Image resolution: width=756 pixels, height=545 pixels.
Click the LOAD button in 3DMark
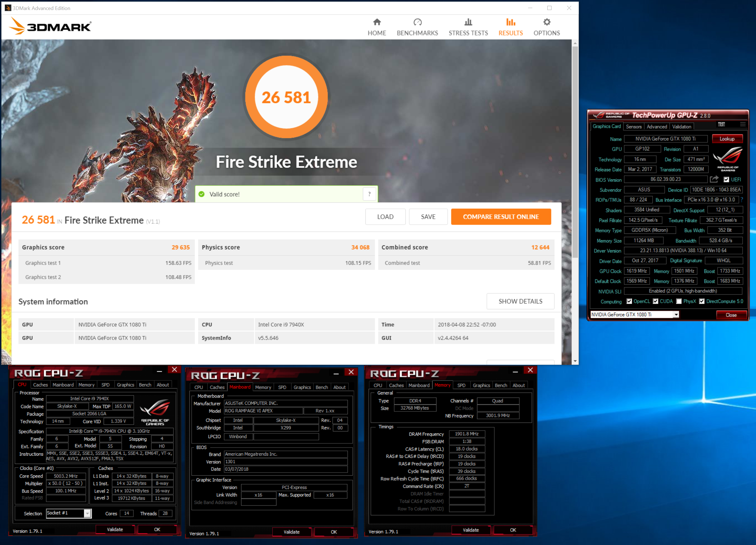[385, 217]
